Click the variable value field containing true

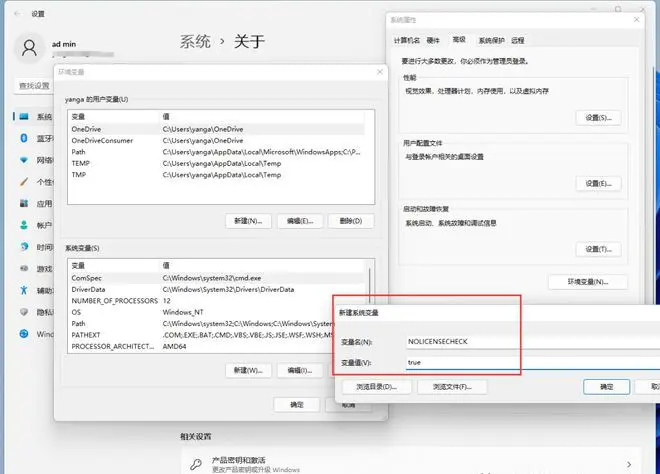click(533, 362)
